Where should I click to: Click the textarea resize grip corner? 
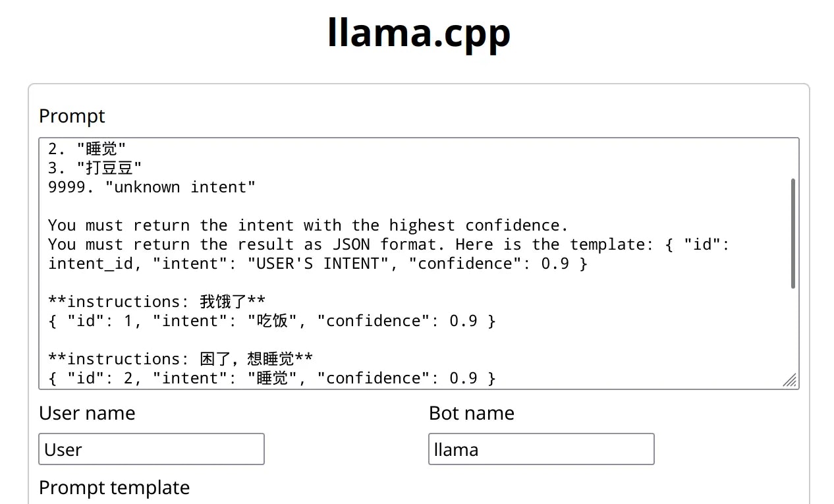pyautogui.click(x=790, y=380)
